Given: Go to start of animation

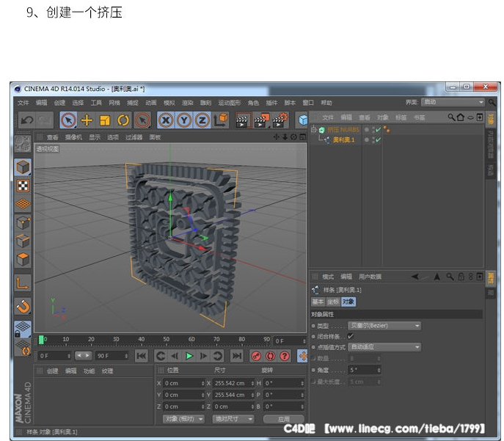Looking at the screenshot, I should [142, 356].
